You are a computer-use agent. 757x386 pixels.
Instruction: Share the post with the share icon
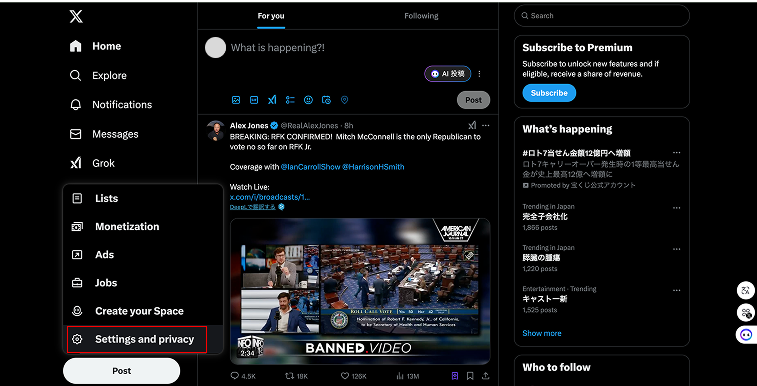(486, 376)
